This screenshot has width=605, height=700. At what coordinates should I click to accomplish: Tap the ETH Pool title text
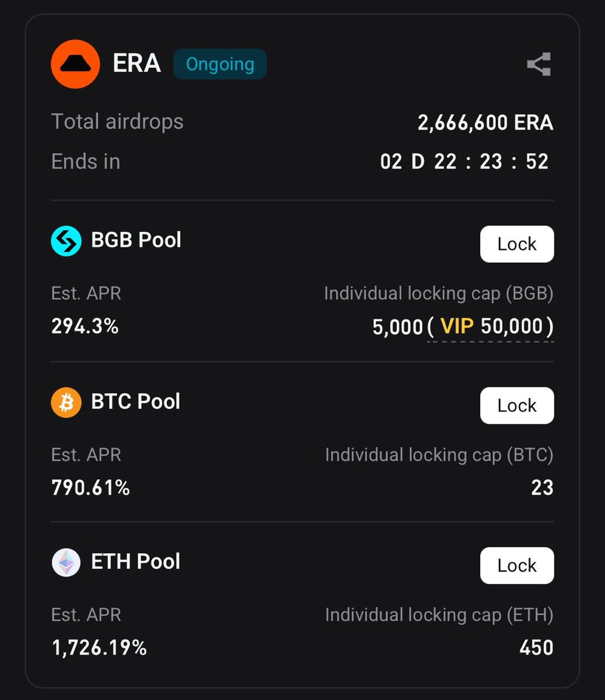(x=135, y=562)
